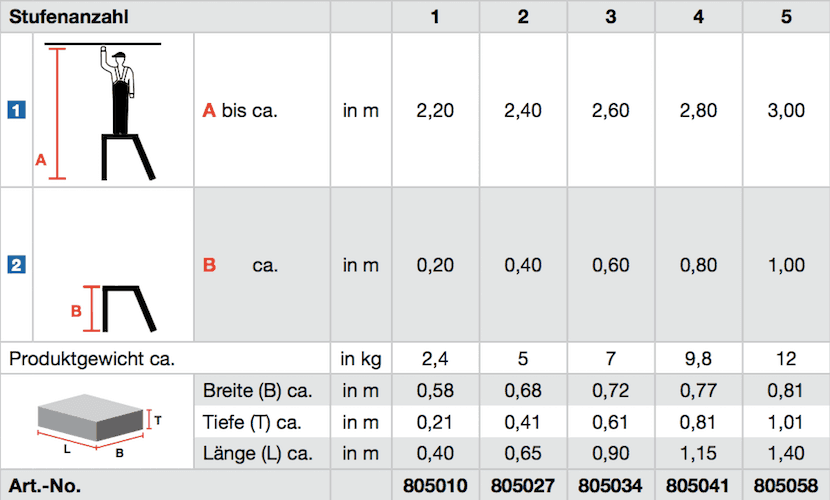Click the Stufenanzahl header cell
The height and width of the screenshot is (500, 830).
click(69, 17)
